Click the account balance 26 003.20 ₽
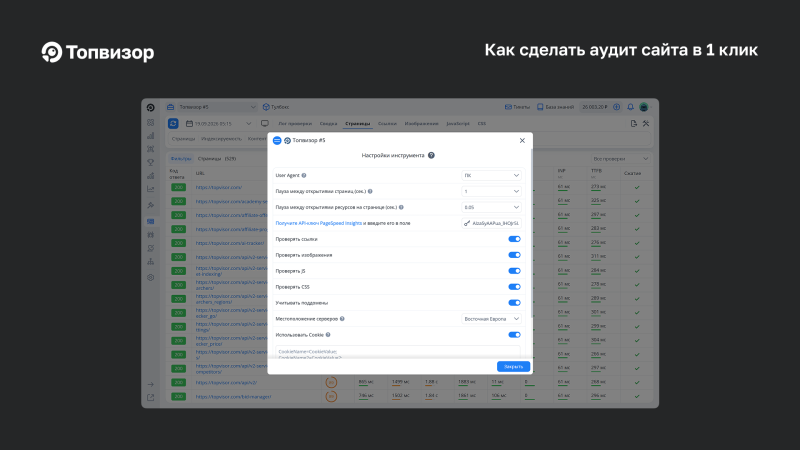Screen dimensions: 800x450 [595, 107]
